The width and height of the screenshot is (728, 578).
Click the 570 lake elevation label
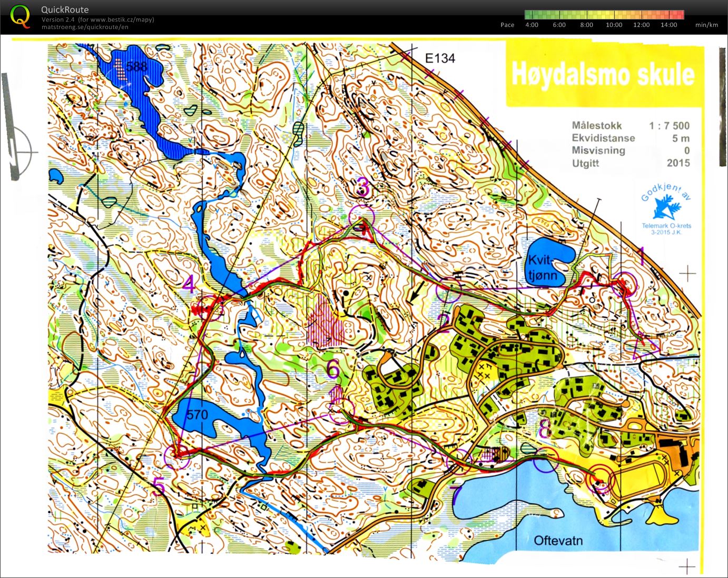pos(198,415)
